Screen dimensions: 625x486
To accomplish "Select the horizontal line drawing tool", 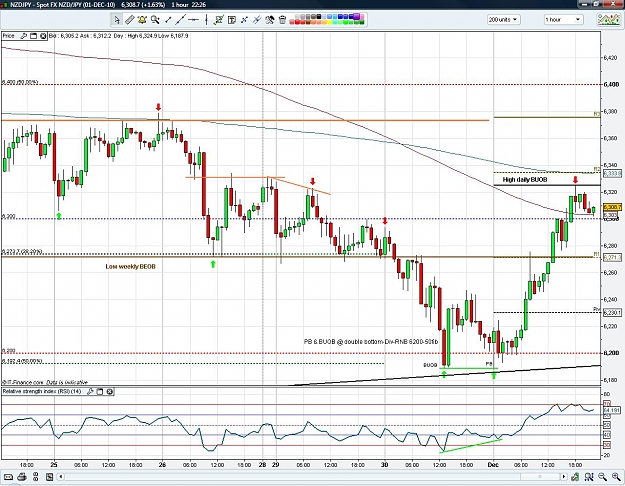I will [x=194, y=20].
